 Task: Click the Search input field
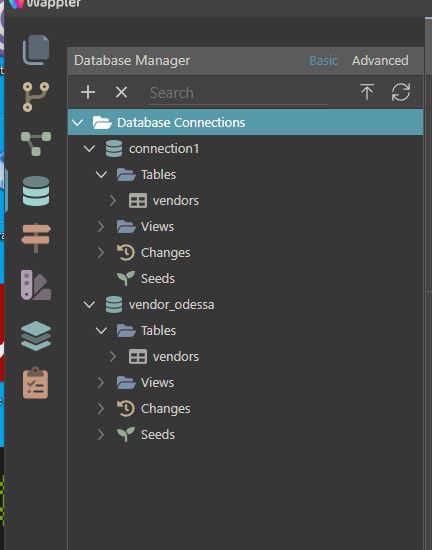[238, 93]
